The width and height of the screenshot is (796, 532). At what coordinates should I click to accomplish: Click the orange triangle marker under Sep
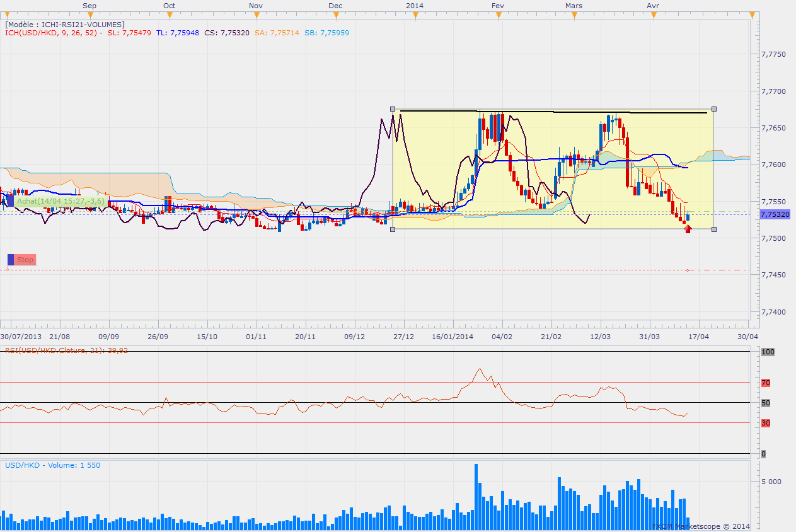[90, 14]
